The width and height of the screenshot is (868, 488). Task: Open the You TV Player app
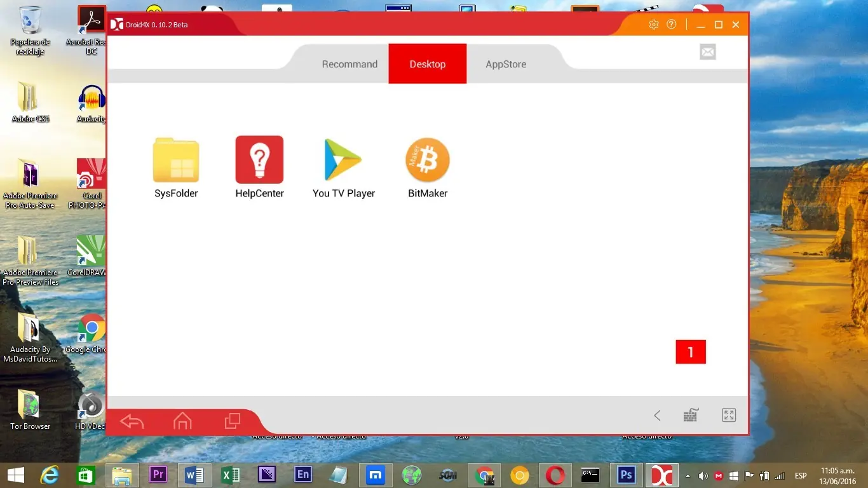pos(344,168)
